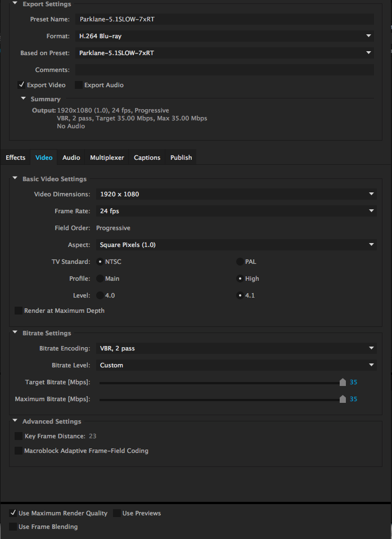Click the Key Frame Distance value 23

92,436
